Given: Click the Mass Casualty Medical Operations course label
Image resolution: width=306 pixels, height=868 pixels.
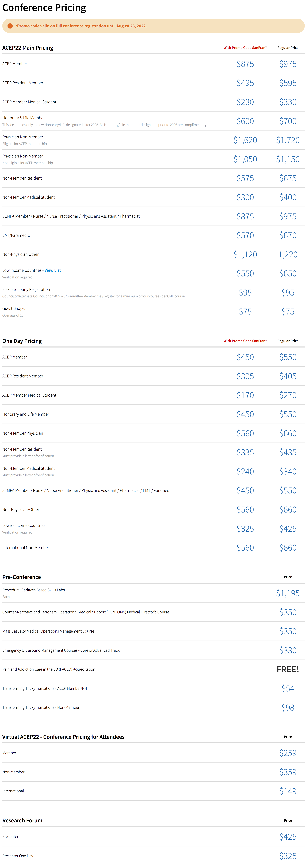Looking at the screenshot, I should coord(48,631).
